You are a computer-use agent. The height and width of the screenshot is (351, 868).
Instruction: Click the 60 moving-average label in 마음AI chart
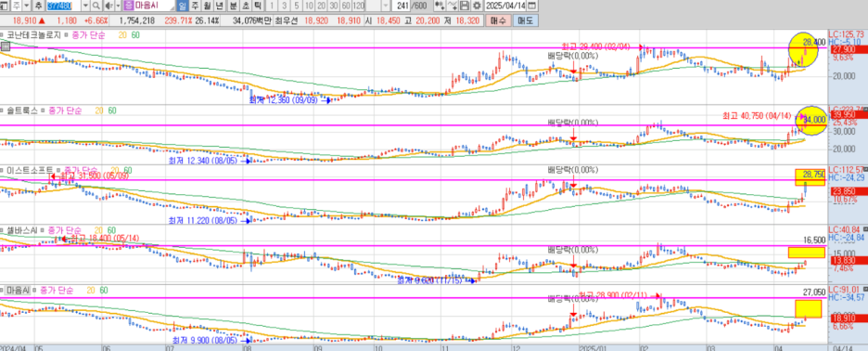104,290
